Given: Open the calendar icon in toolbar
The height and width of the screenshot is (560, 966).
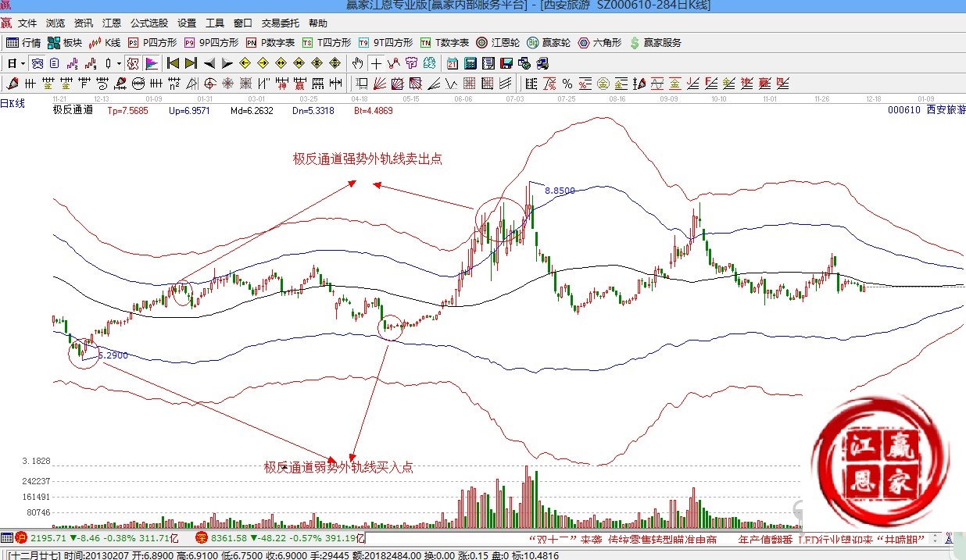Looking at the screenshot, I should point(453,63).
